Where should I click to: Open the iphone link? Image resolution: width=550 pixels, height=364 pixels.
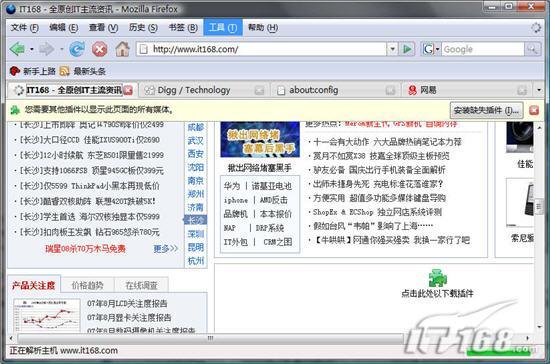click(x=236, y=200)
